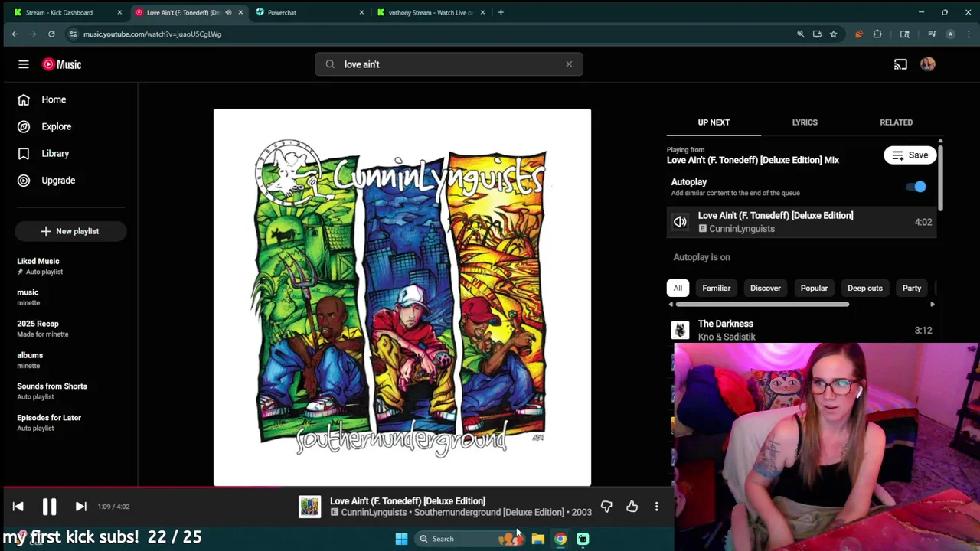Click the browser back arrow

15,34
